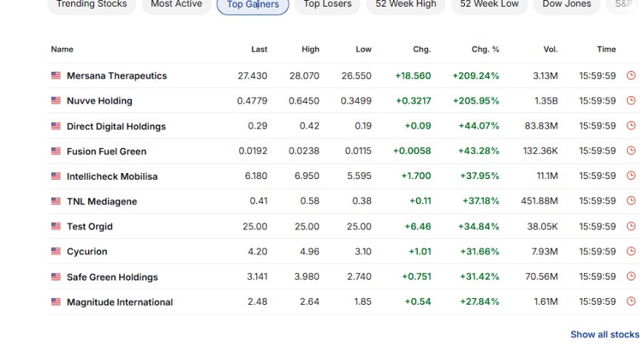This screenshot has width=644, height=364.
Task: Switch to the Most Active tab
Action: (176, 4)
